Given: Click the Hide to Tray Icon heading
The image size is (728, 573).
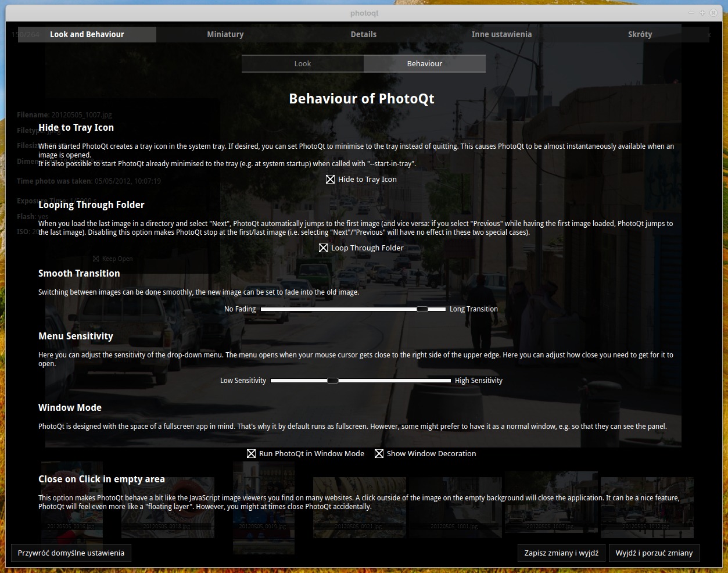Looking at the screenshot, I should [76, 128].
